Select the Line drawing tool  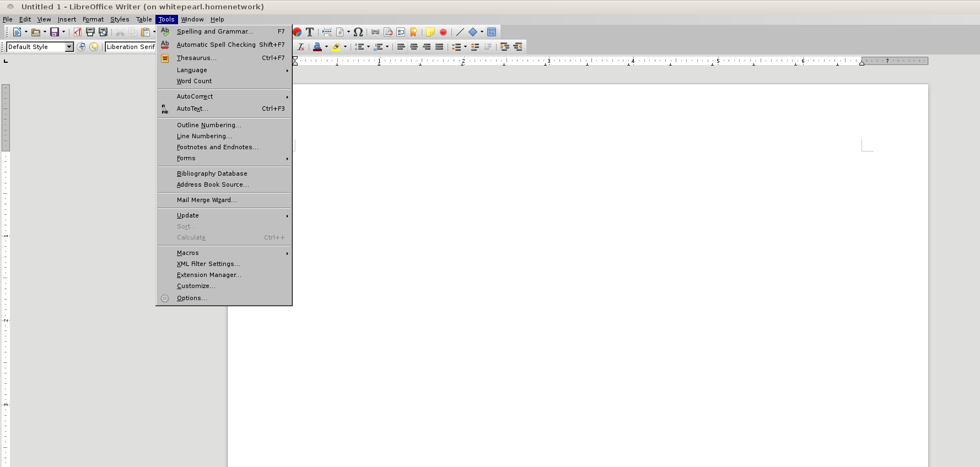[460, 32]
